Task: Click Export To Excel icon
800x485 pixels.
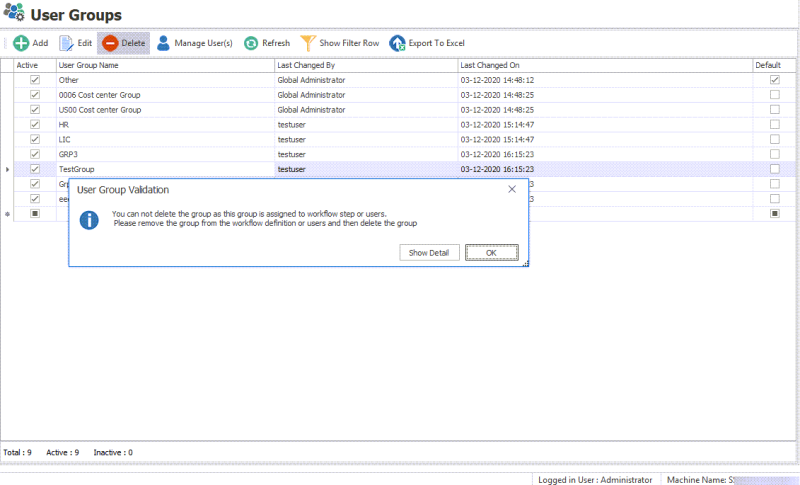Action: point(397,43)
